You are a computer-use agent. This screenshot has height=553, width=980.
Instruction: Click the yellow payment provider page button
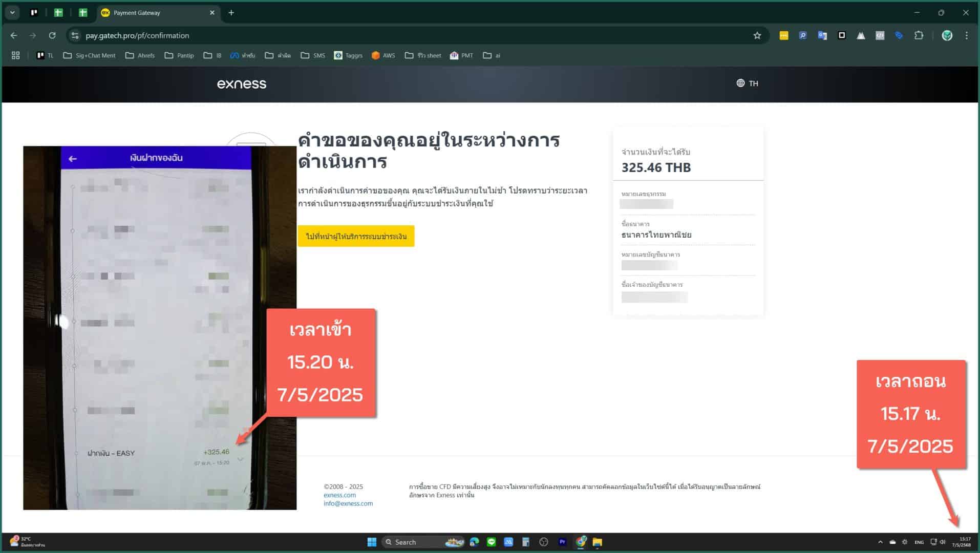click(356, 236)
